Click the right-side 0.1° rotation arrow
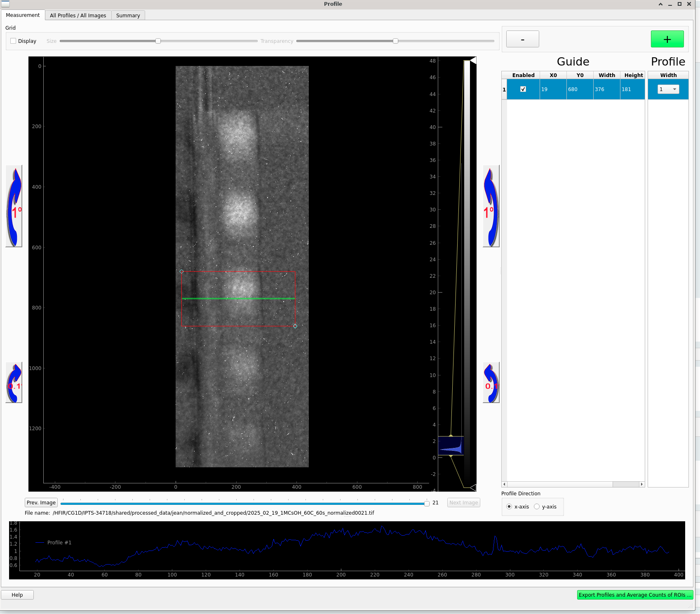 [x=491, y=382]
